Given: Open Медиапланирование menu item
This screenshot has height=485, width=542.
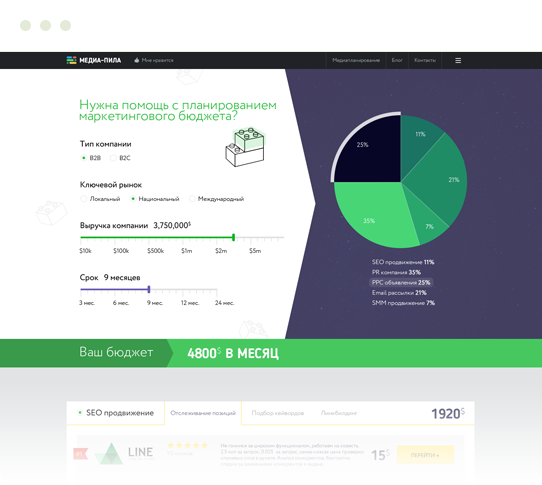Looking at the screenshot, I should coord(356,60).
